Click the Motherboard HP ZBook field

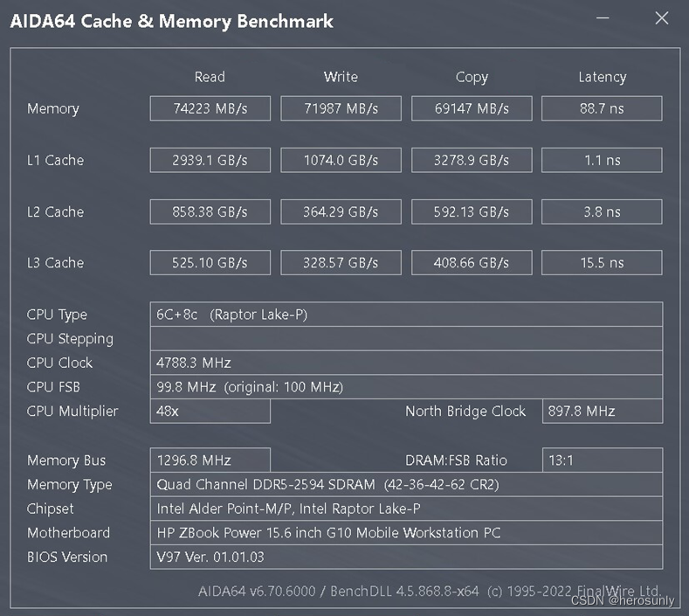pyautogui.click(x=406, y=533)
